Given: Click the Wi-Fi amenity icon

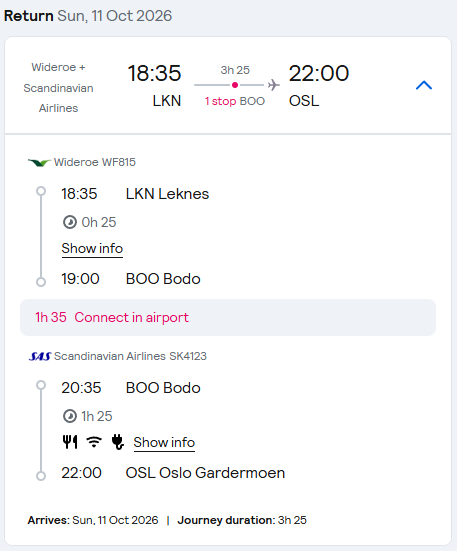Looking at the screenshot, I should 94,442.
